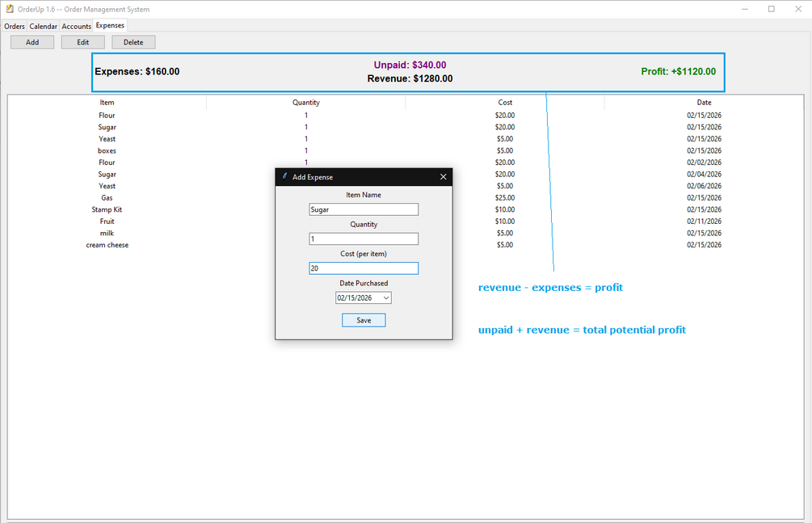
Task: Close the Add Expense dialog
Action: coord(444,177)
